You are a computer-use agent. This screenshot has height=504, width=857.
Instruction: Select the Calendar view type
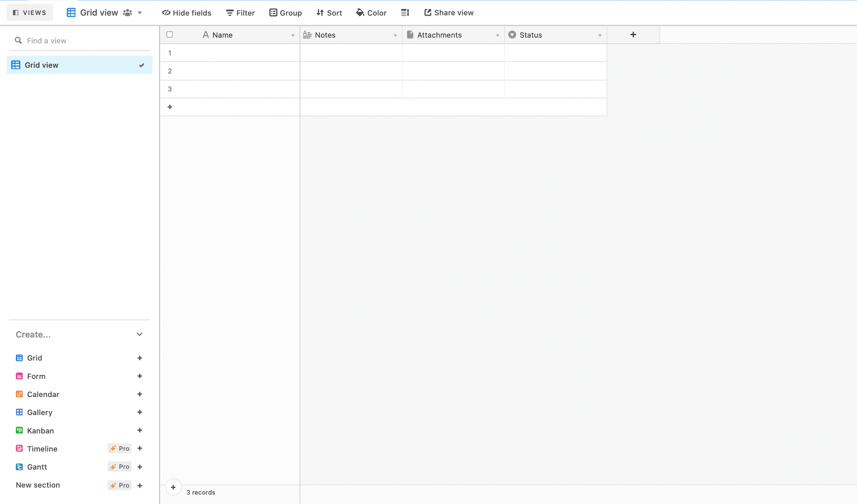click(x=43, y=394)
